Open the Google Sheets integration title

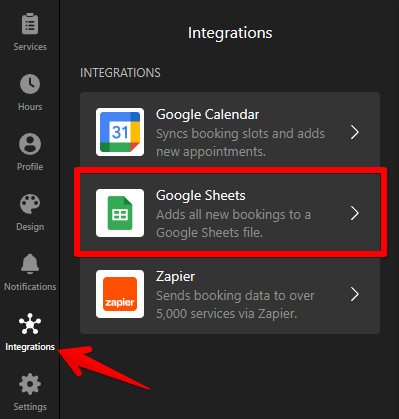click(x=201, y=196)
